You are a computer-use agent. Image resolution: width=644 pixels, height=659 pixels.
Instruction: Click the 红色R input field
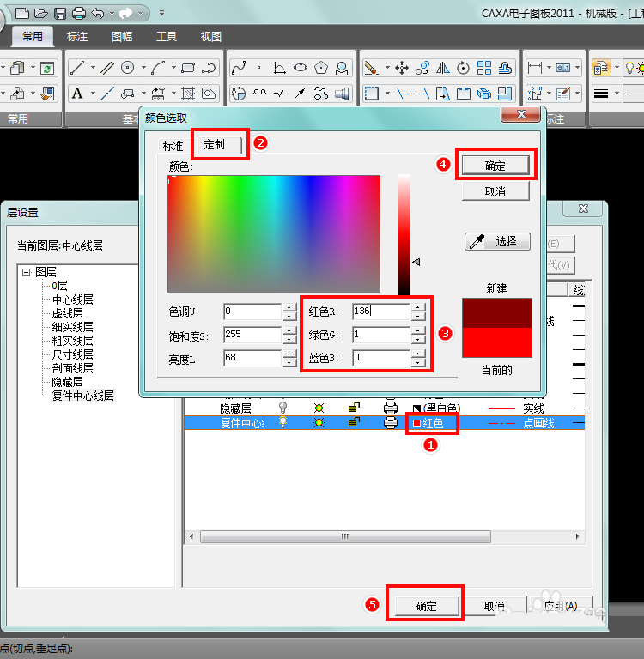pos(381,311)
